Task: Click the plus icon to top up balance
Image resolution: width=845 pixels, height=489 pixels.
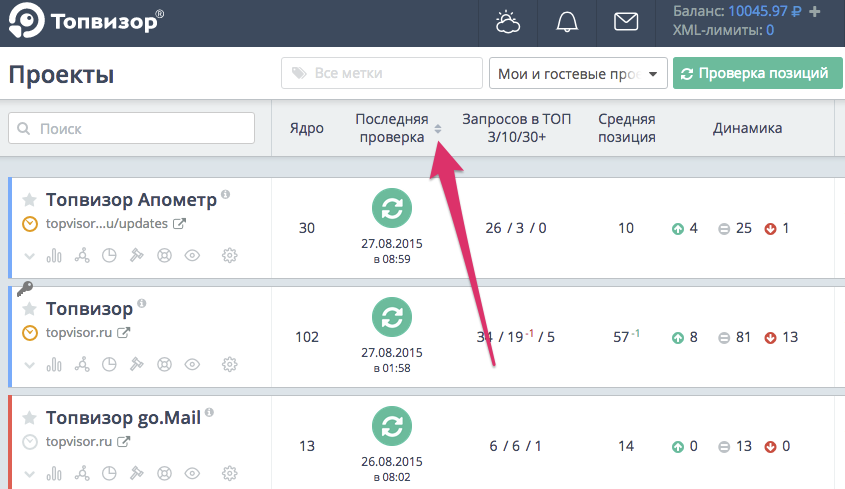Action: click(814, 12)
